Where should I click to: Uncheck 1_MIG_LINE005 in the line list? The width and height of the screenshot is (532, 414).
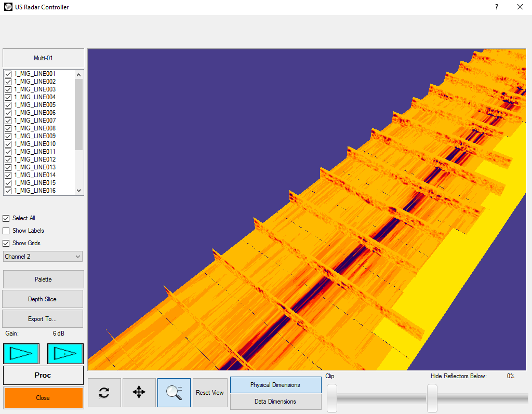tap(8, 105)
